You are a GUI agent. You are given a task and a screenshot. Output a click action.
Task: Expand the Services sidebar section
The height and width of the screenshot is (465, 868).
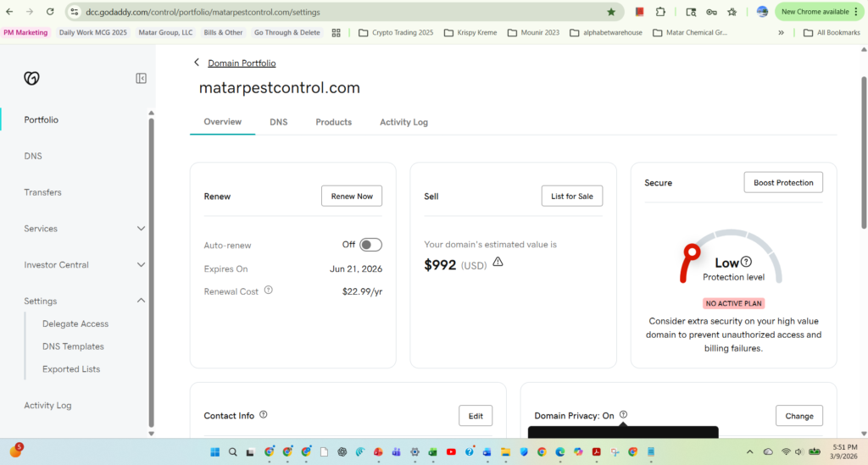(141, 229)
